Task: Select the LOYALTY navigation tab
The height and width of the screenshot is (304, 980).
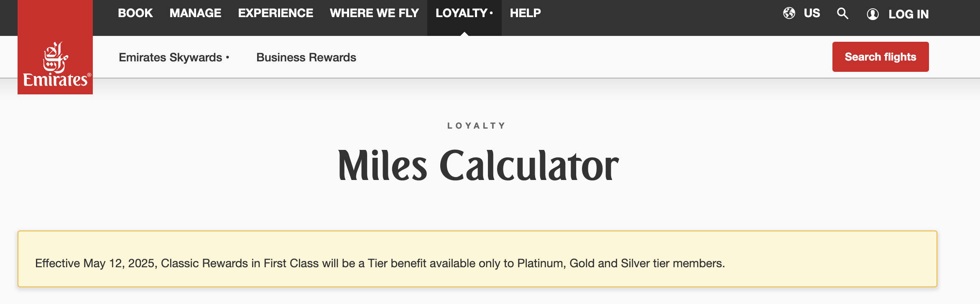Action: [461, 13]
